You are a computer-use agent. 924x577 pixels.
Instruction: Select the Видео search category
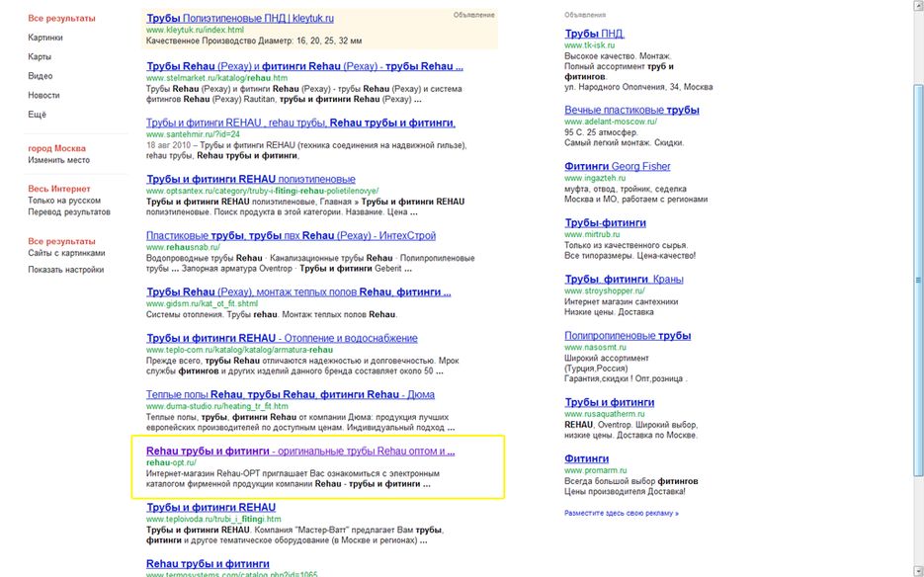click(41, 76)
